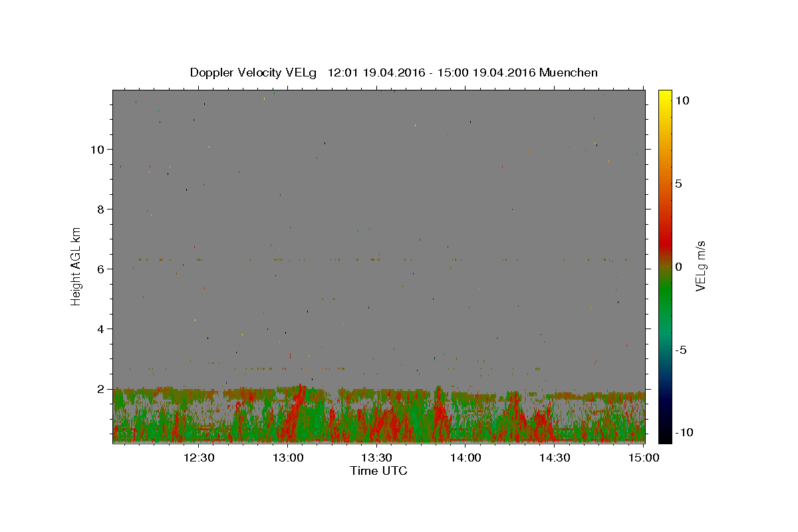The image size is (798, 532).
Task: Click the Height AGL km axis title
Action: click(x=76, y=266)
